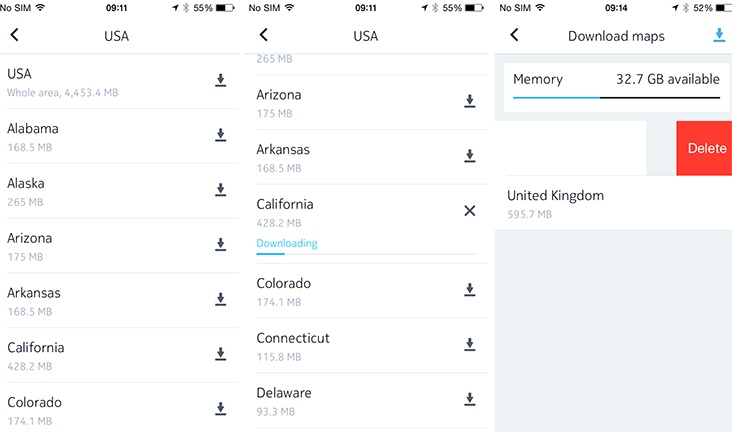The width and height of the screenshot is (732, 432).
Task: Tap the California downloading progress bar
Action: pyautogui.click(x=366, y=254)
